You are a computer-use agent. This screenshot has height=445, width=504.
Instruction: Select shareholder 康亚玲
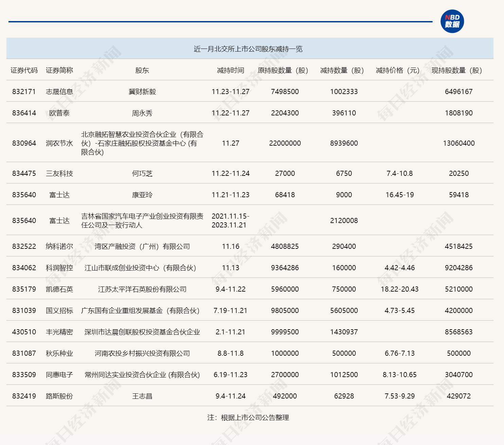[142, 195]
